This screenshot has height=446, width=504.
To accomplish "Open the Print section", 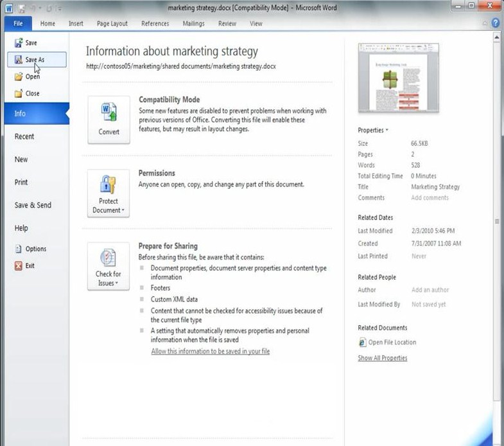I will click(x=21, y=182).
